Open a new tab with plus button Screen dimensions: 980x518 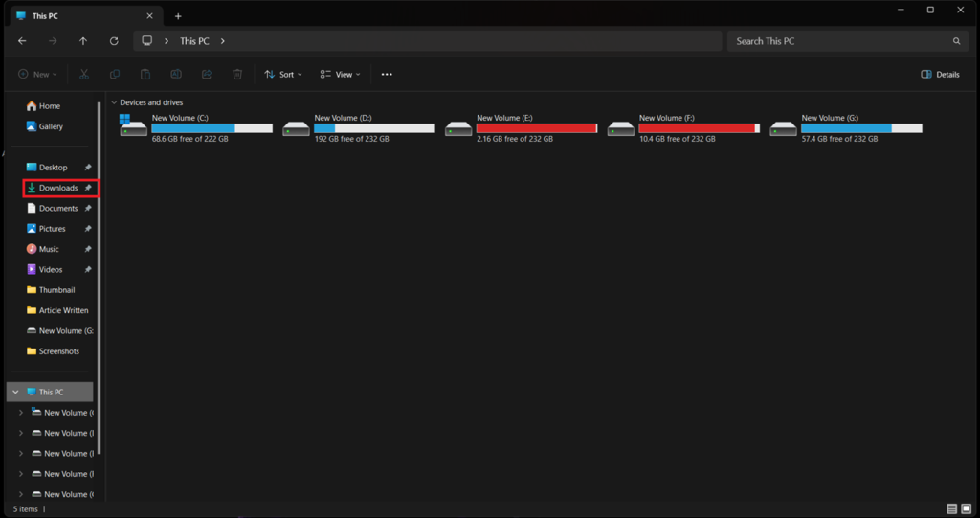[178, 16]
